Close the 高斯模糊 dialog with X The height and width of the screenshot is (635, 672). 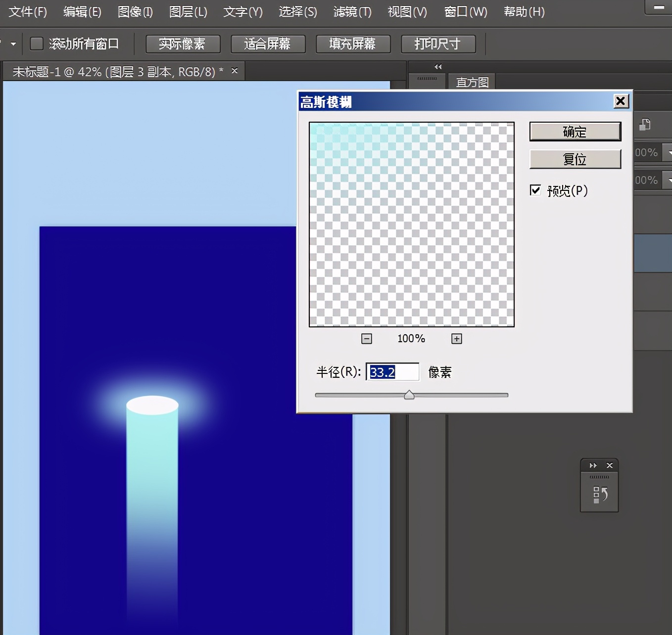pyautogui.click(x=620, y=101)
